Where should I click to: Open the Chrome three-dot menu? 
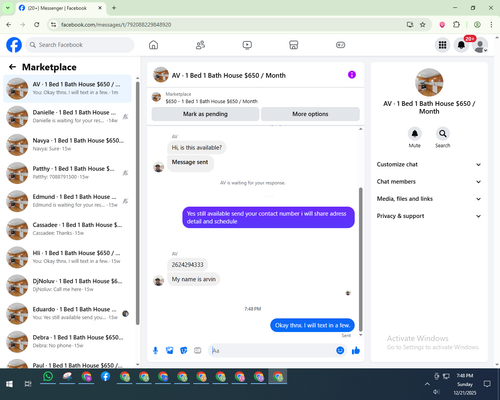coord(491,25)
